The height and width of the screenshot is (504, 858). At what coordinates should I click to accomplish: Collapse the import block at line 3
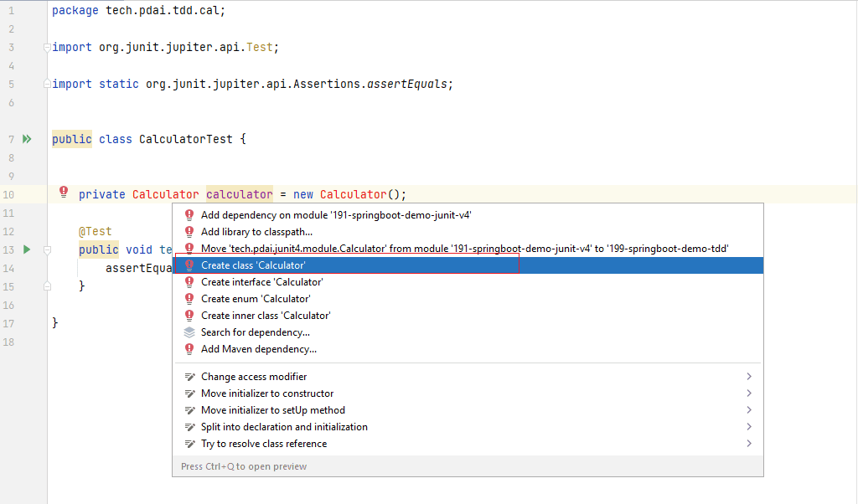[x=47, y=48]
